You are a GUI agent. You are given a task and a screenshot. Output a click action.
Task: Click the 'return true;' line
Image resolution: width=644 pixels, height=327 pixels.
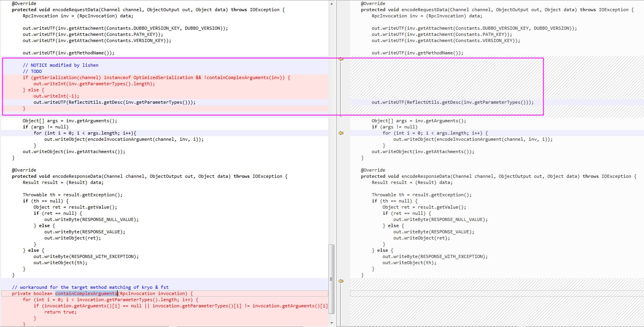(61, 312)
